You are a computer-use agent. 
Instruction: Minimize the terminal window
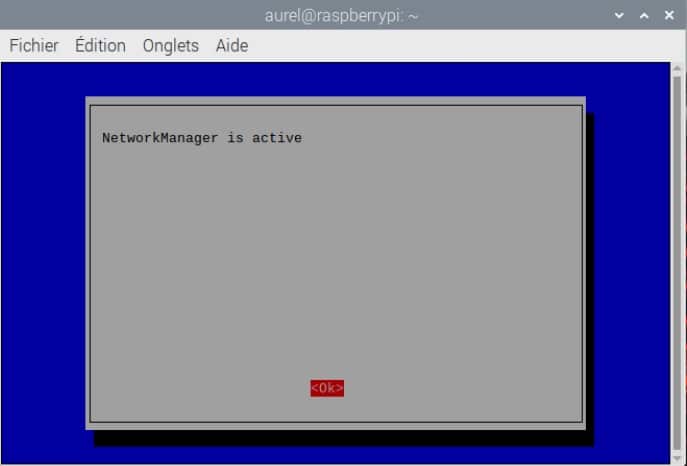point(620,16)
